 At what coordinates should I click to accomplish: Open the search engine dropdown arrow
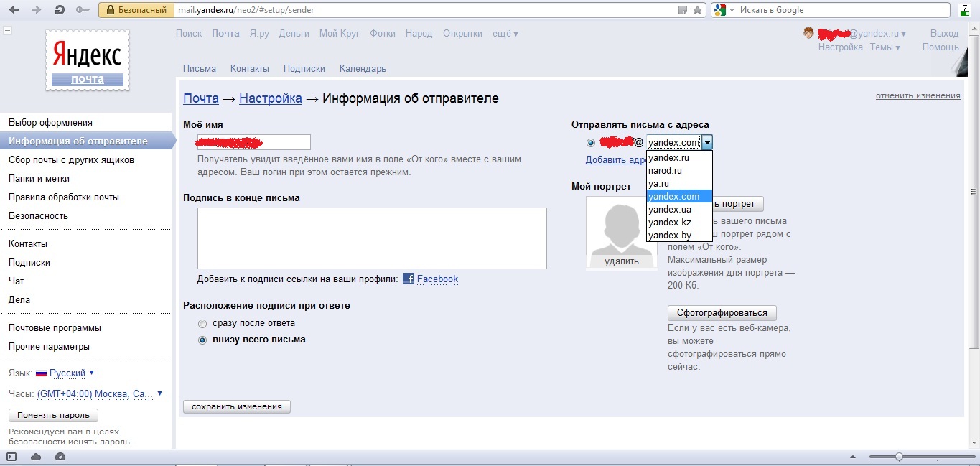[x=732, y=10]
